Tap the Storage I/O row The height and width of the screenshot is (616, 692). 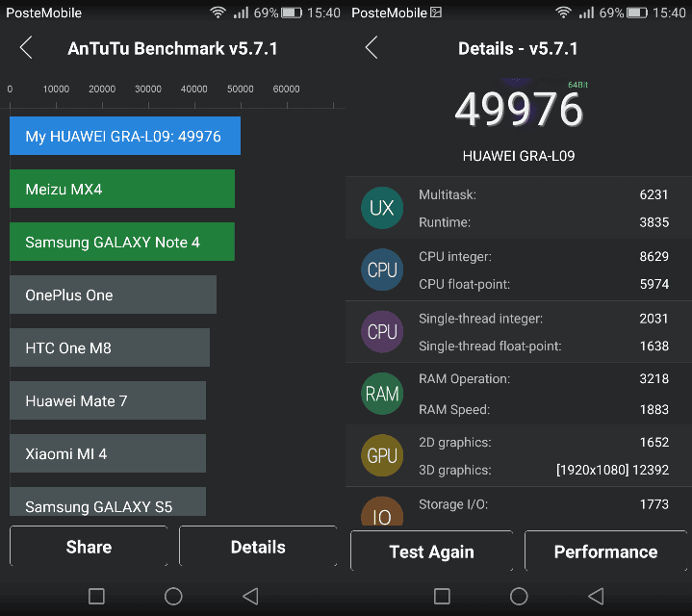click(543, 504)
